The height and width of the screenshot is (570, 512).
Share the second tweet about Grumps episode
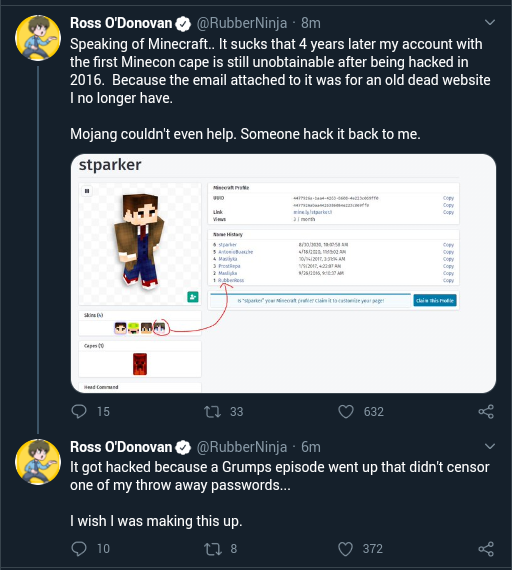pyautogui.click(x=486, y=549)
